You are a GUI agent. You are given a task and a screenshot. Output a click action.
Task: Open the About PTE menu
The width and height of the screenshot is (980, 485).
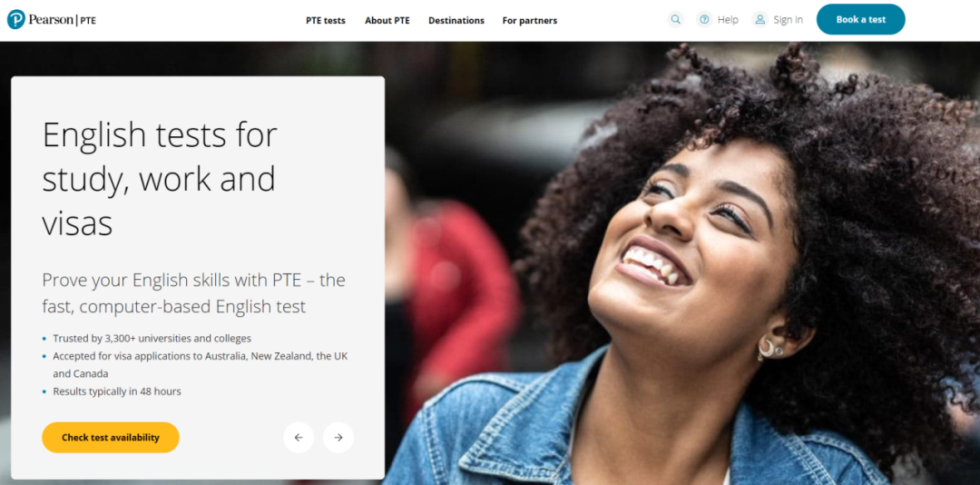click(387, 20)
